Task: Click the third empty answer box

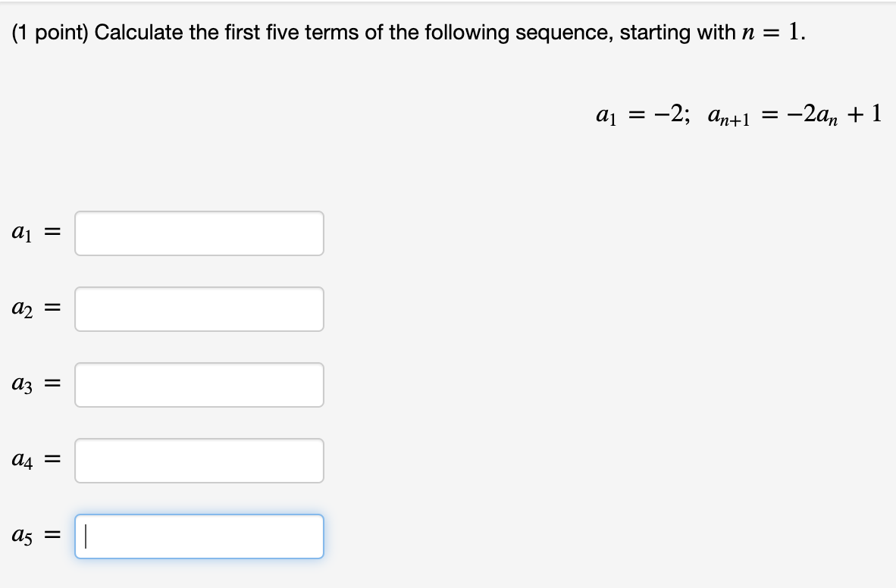Action: [199, 384]
